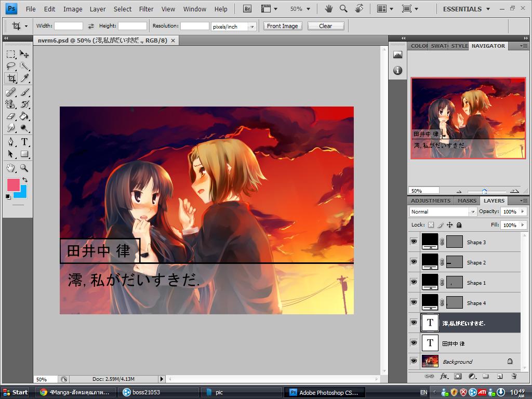Hide the Shape 2 layer
The width and height of the screenshot is (532, 399).
click(414, 262)
